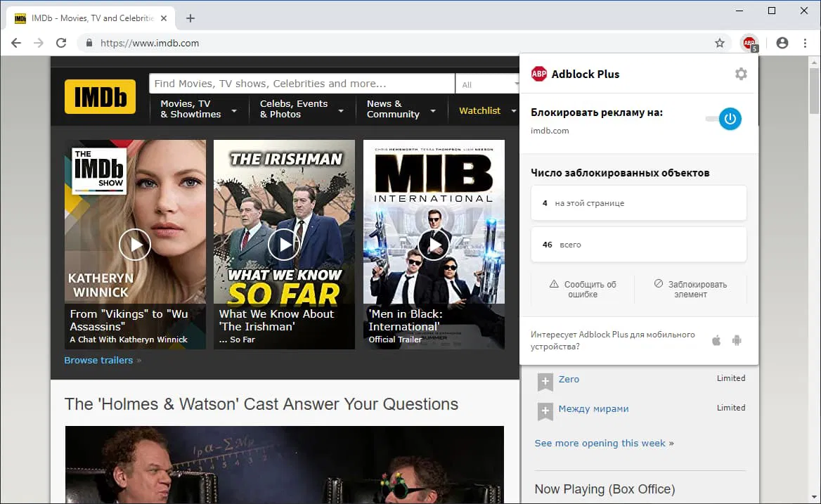Open Adblock Plus for Android via robot icon

[x=737, y=340]
